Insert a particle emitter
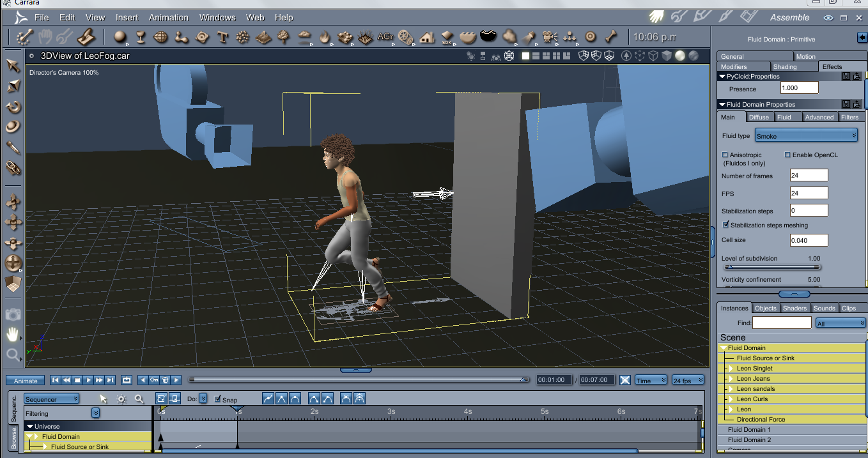This screenshot has height=458, width=868. tap(242, 37)
